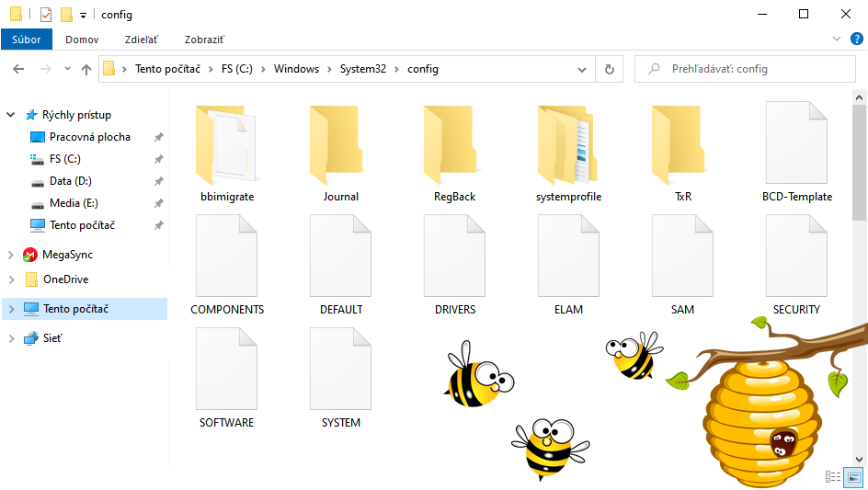Click the Refresh button in address bar
Viewport: 868px width, 490px height.
[x=609, y=69]
